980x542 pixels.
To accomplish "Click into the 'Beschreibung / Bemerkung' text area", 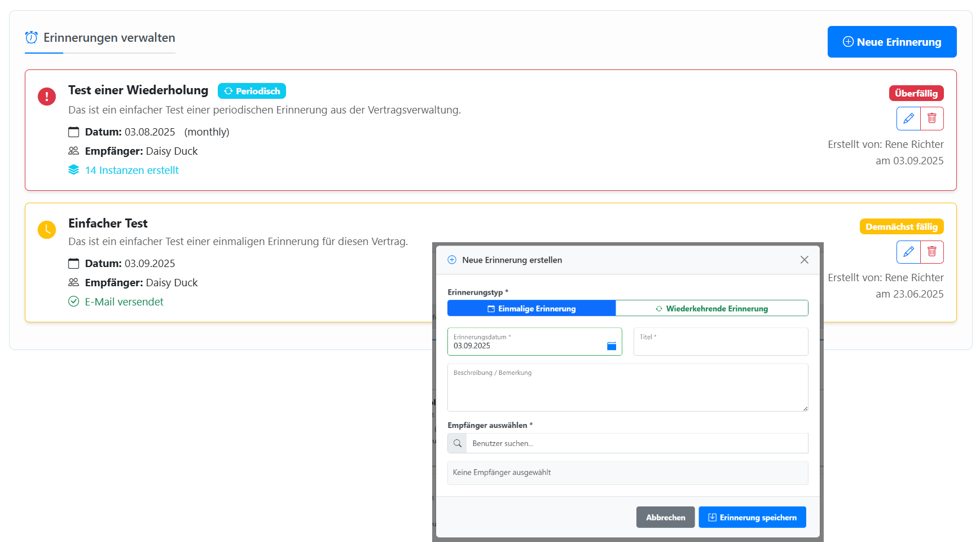I will pyautogui.click(x=627, y=390).
